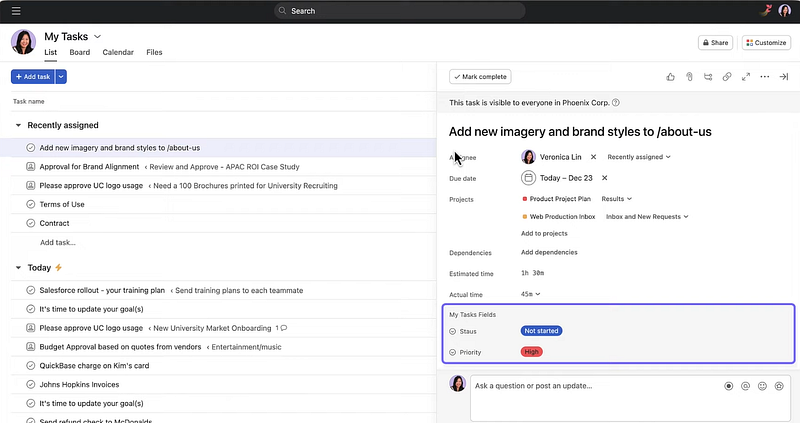The image size is (800, 423).
Task: Open the Add task dropdown arrow
Action: pos(61,76)
